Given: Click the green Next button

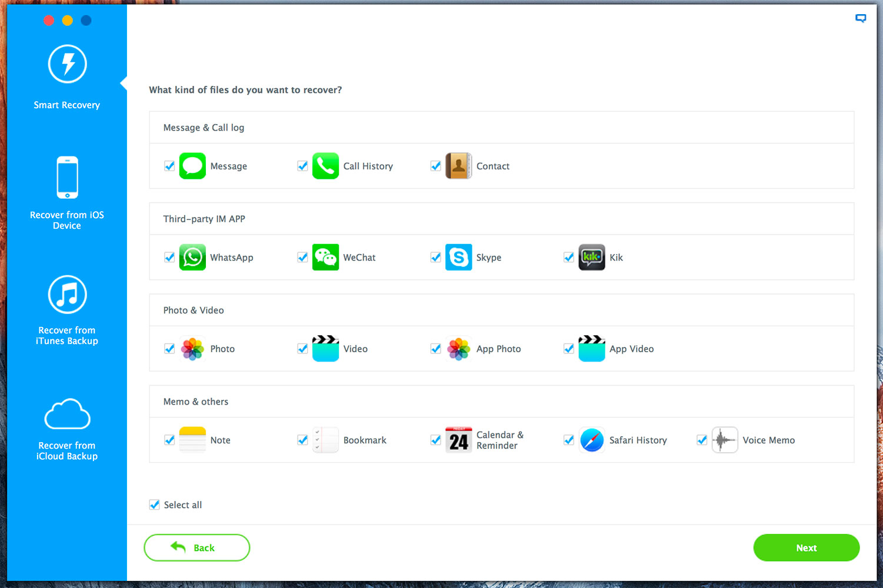Looking at the screenshot, I should 806,547.
